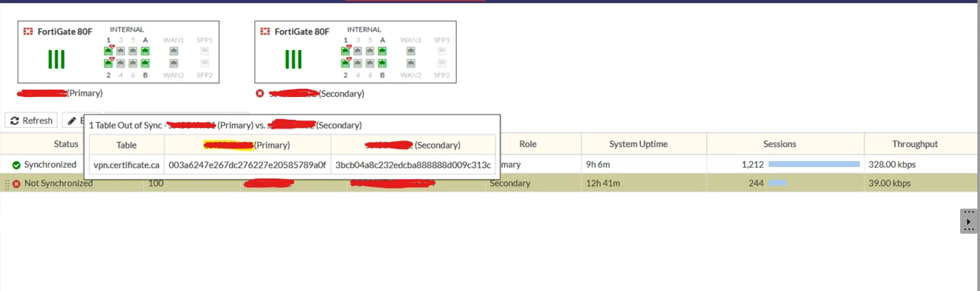Click the Secondary checksum starting 3bcb04a8c232
Viewport: 980px width, 291px height.
pos(413,165)
